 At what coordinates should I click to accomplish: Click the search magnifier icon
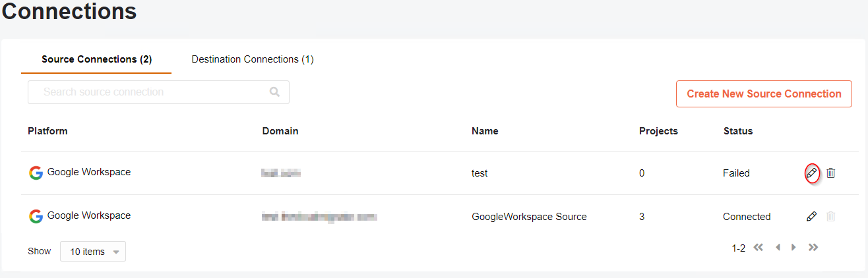275,92
